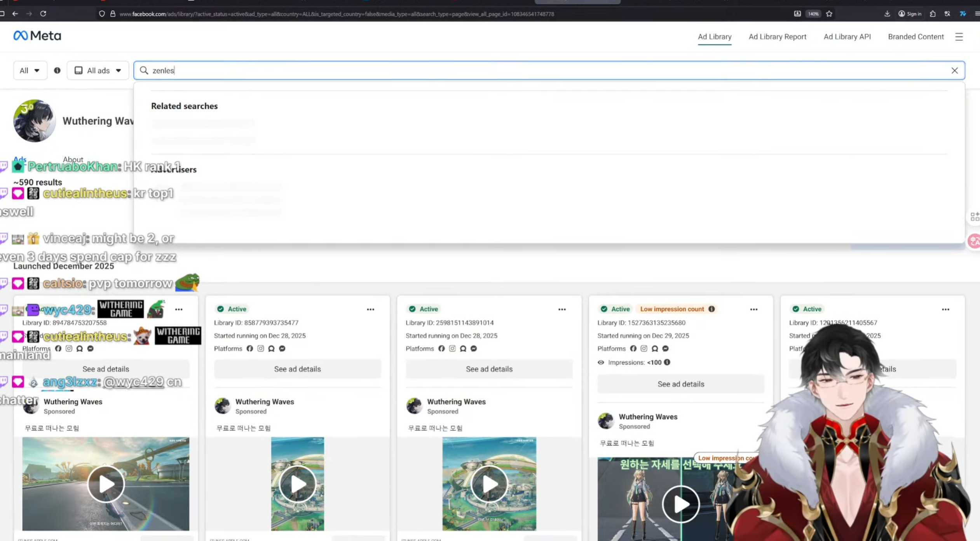This screenshot has width=980, height=541.
Task: Click the Meta logo
Action: click(x=37, y=36)
